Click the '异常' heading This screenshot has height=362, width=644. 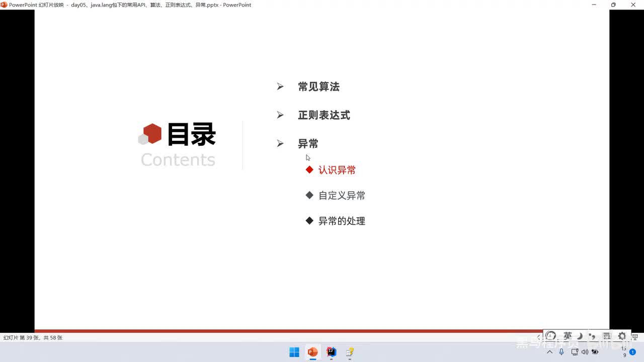coord(308,144)
